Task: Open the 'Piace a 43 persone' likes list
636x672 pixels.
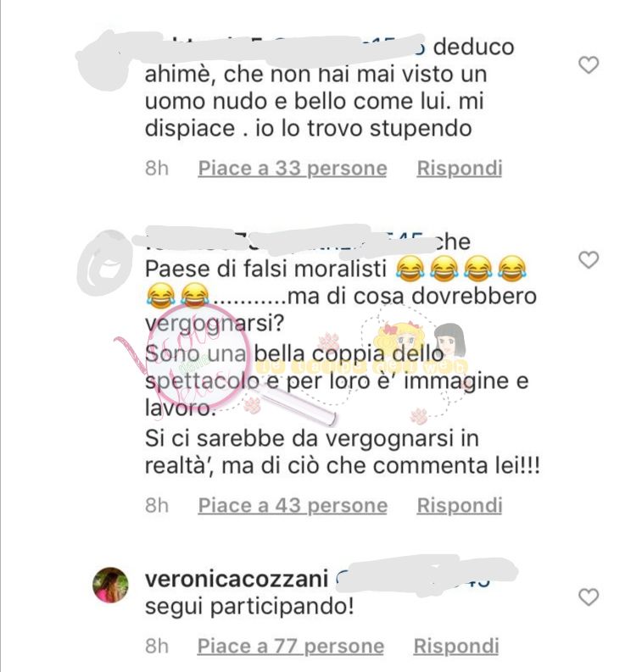Action: (293, 506)
